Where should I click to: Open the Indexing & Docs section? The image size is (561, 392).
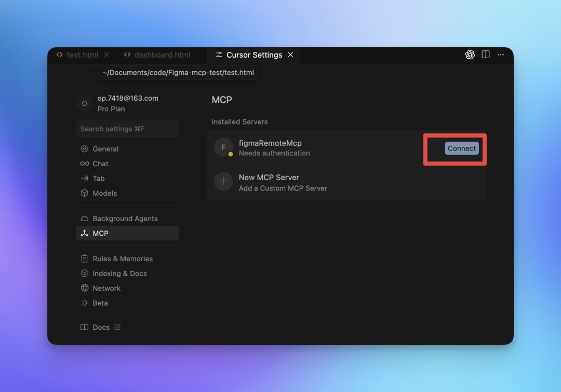tap(119, 274)
